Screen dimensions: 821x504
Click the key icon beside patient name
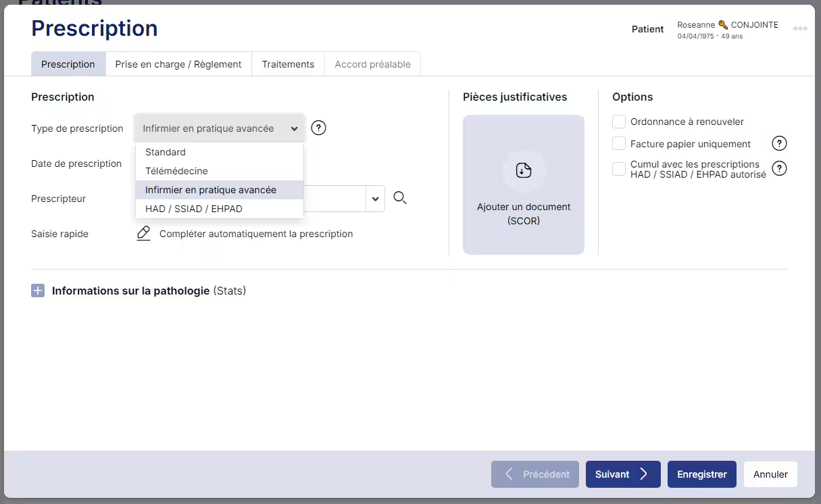723,25
